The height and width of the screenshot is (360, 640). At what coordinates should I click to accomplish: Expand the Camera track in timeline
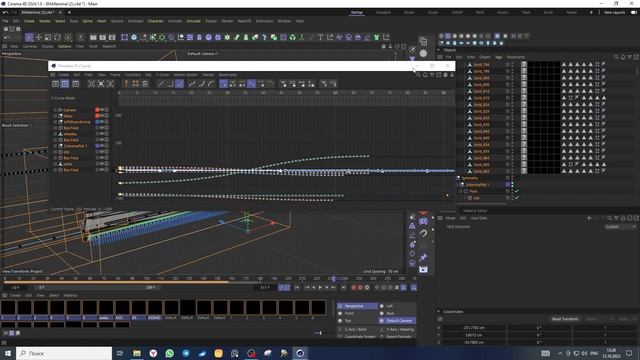55,110
